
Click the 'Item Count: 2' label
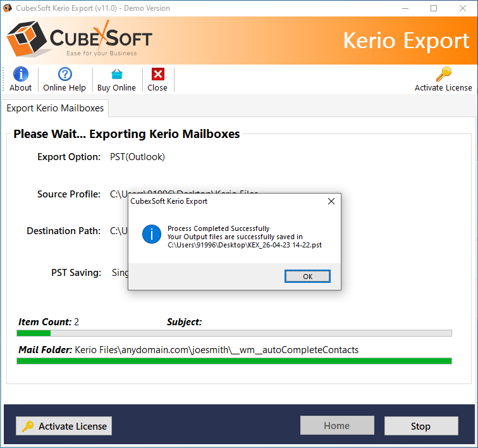click(49, 322)
